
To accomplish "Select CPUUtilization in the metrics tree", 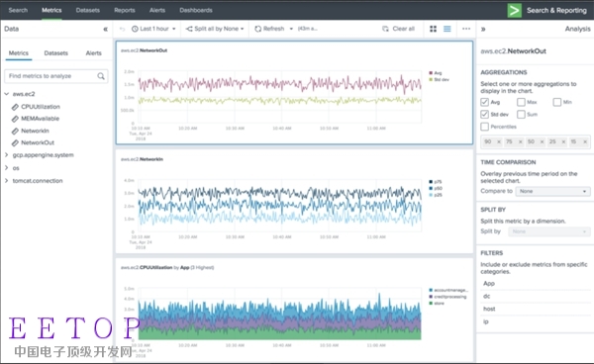I will pyautogui.click(x=41, y=107).
